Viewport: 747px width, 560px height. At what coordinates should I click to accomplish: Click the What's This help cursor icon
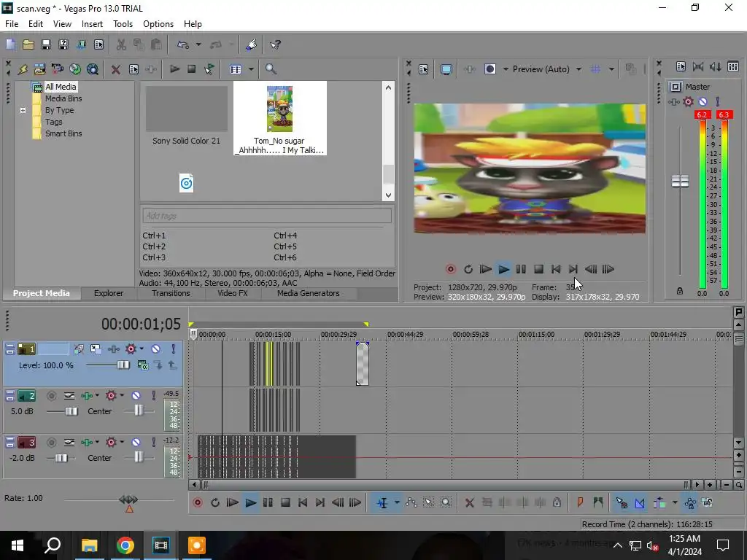275,44
